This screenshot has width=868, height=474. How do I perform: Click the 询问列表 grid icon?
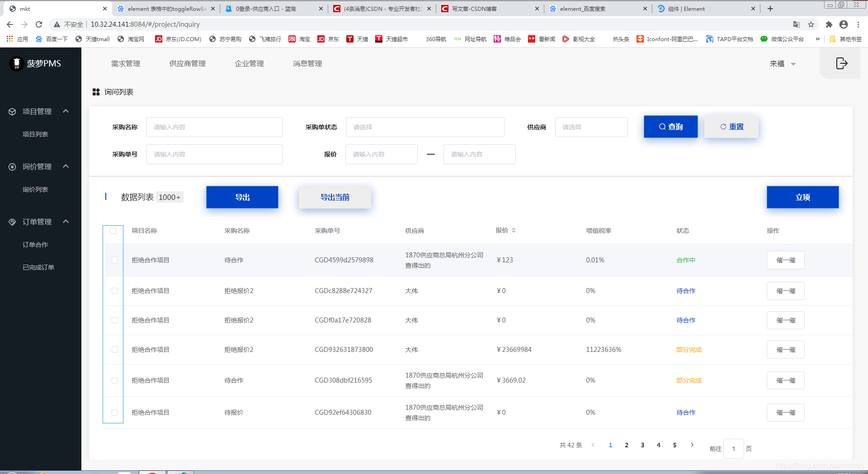tap(96, 92)
